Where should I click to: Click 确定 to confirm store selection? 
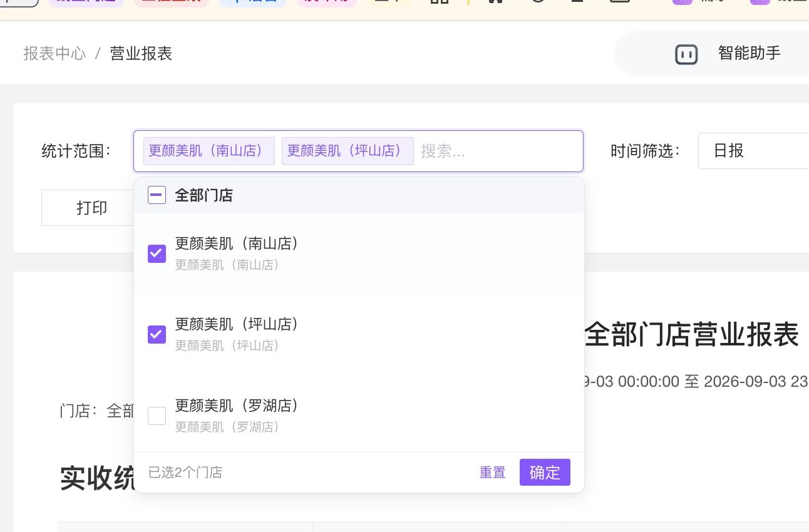pos(545,473)
